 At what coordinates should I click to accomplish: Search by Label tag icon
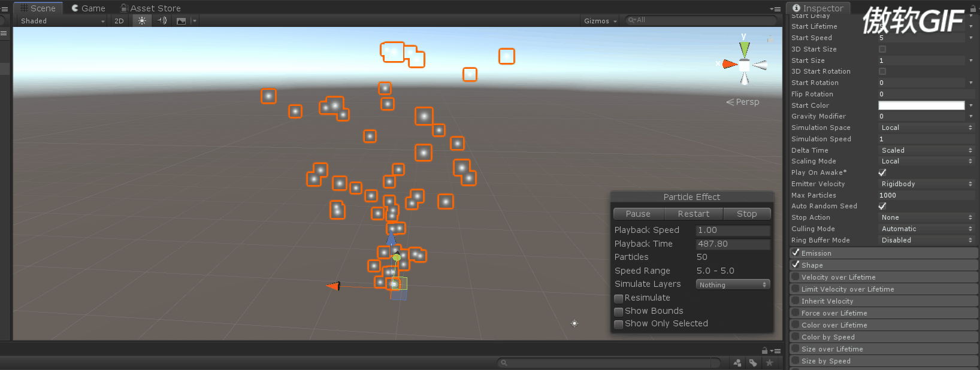click(x=753, y=363)
